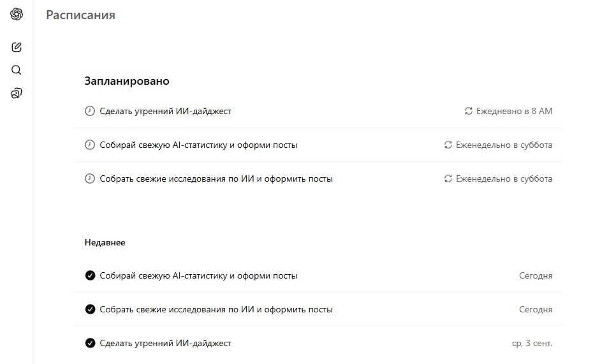The width and height of the screenshot is (593, 364).
Task: Click the Расписания page title
Action: point(80,15)
